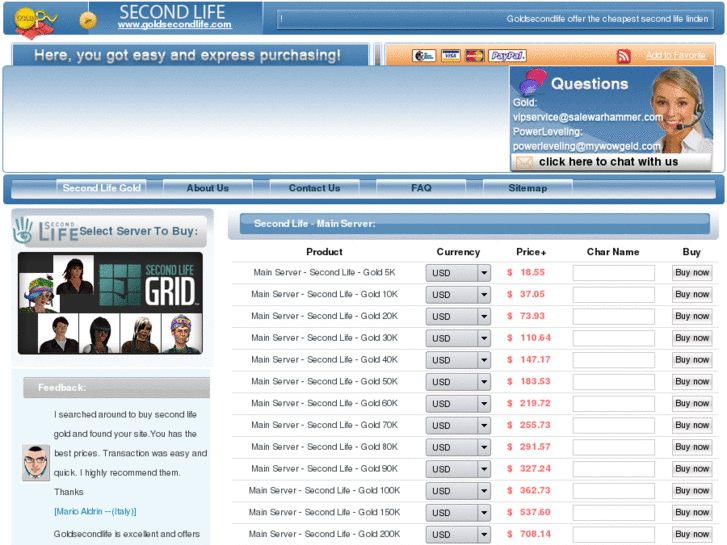Click the envelope icon in chat bar
The image size is (727, 545).
(524, 162)
